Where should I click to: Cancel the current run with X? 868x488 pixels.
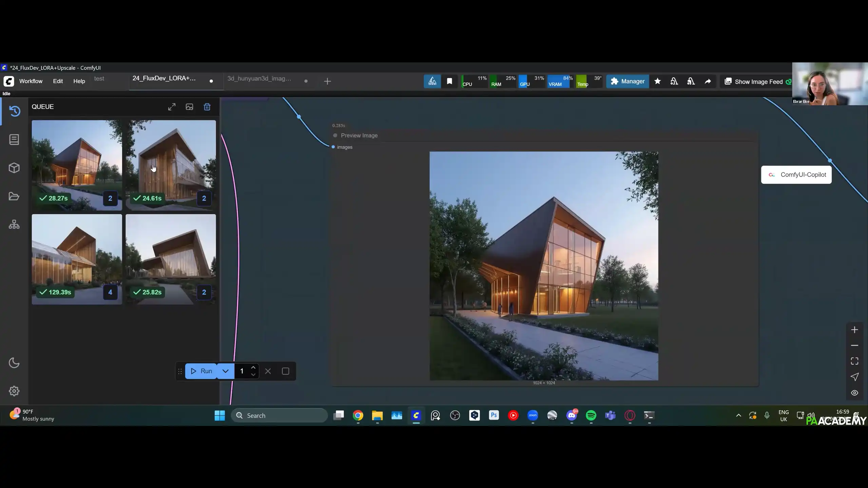pos(268,371)
